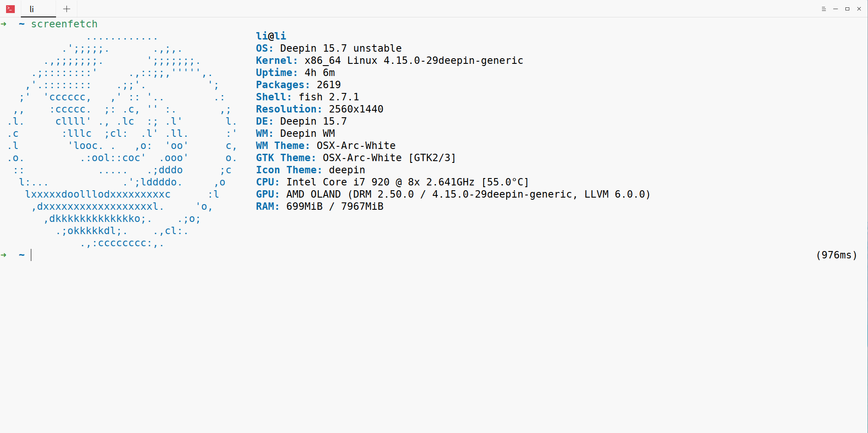Minimize the terminal window

pos(835,9)
